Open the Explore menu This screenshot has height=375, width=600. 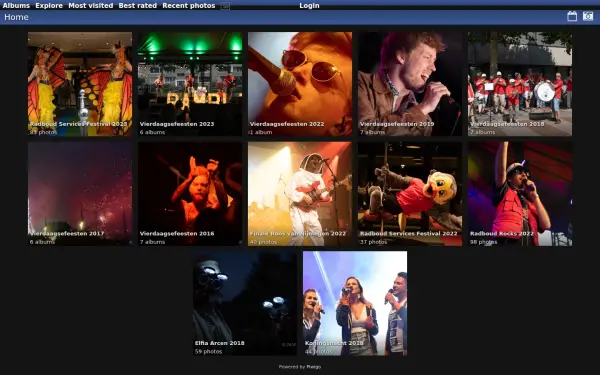[49, 6]
